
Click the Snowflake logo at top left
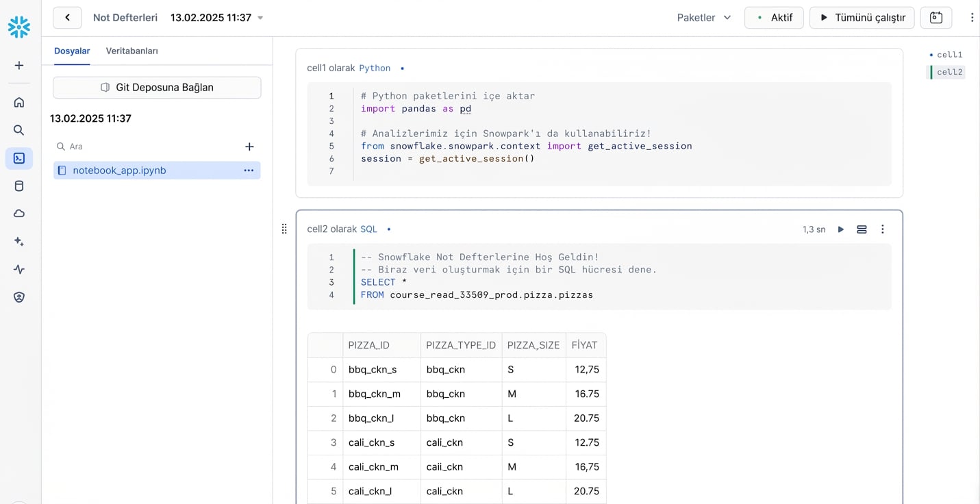(x=18, y=26)
